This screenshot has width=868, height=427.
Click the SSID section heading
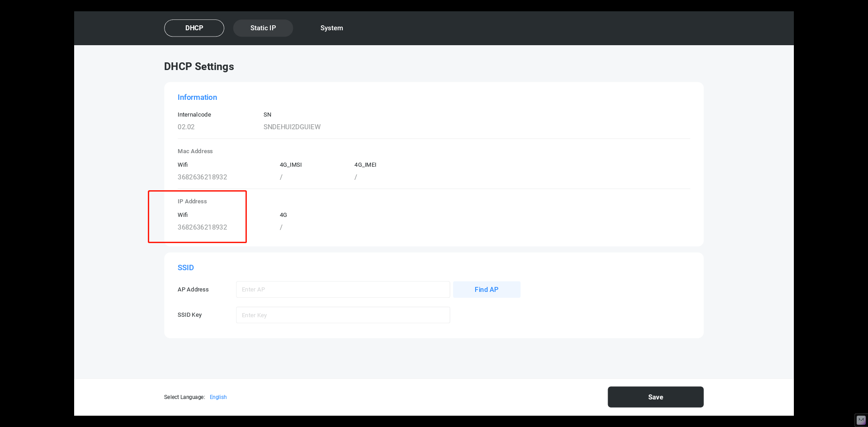pos(185,267)
